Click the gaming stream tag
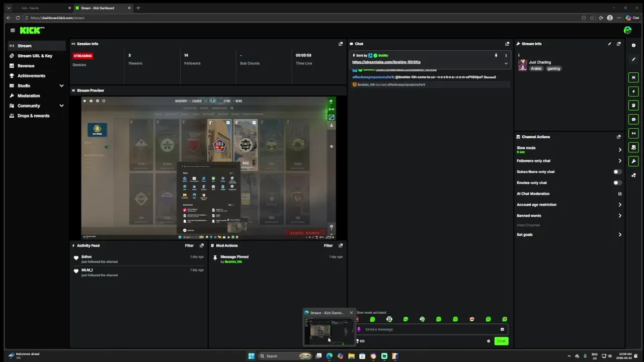Viewport: 644px width, 362px height. click(553, 68)
